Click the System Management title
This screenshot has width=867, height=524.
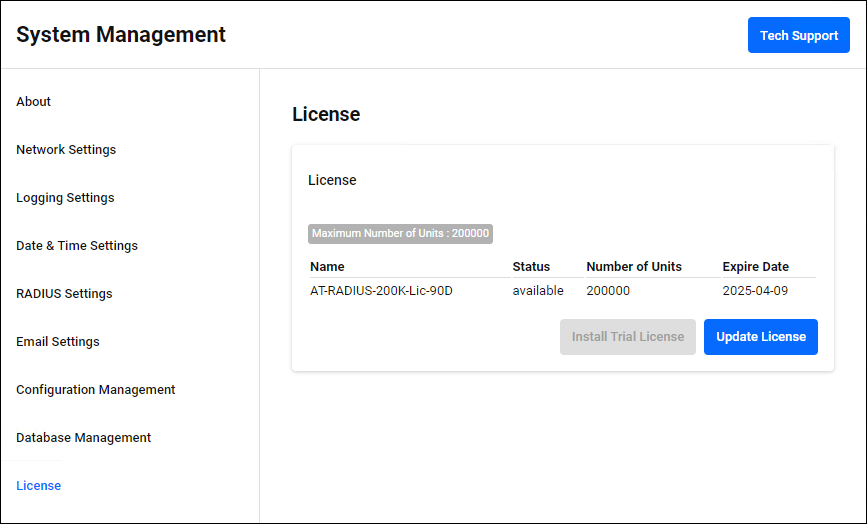(x=121, y=35)
